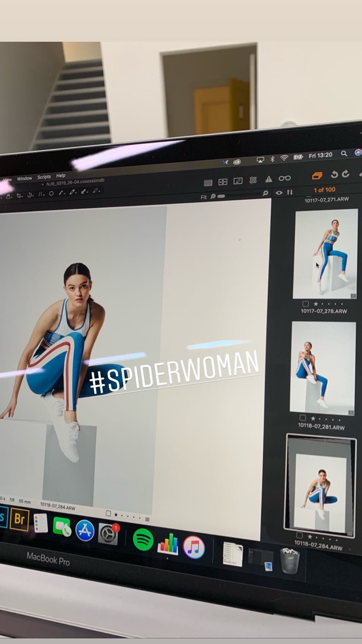362x644 pixels.
Task: Tick color tag box below main viewer image
Action: click(x=109, y=513)
